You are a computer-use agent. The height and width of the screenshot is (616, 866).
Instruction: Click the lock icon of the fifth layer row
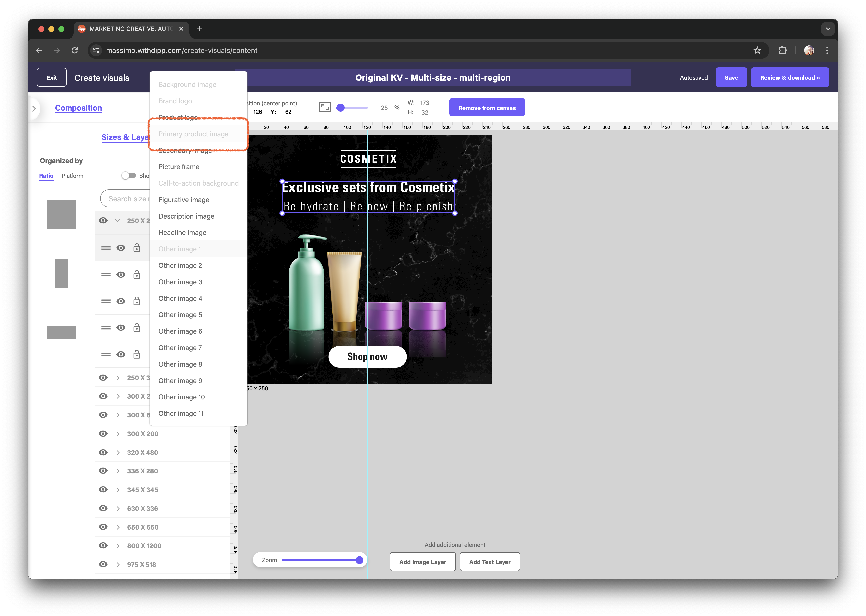137,354
